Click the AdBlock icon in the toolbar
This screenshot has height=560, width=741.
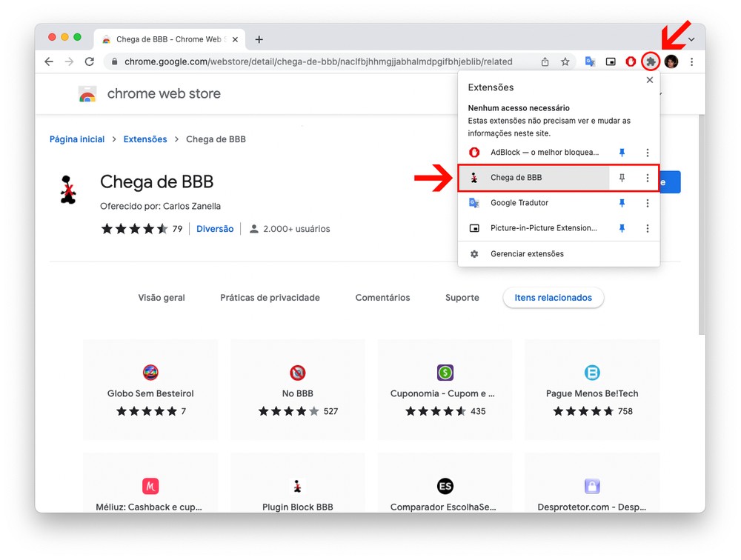coord(631,62)
